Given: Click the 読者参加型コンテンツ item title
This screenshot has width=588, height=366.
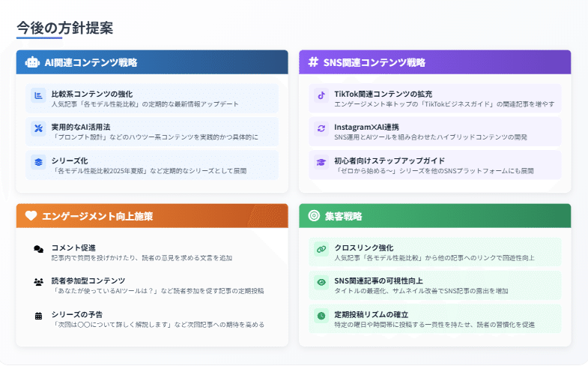Looking at the screenshot, I should pos(88,280).
